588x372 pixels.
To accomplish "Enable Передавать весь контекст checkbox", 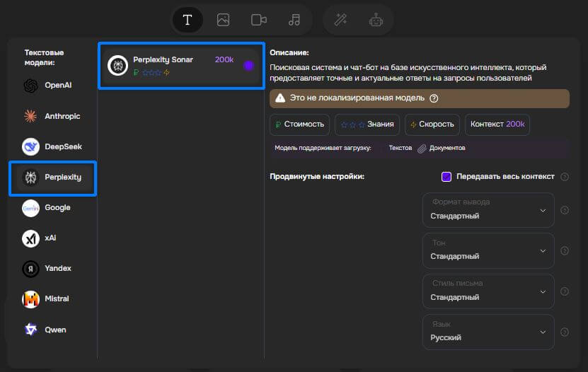I will pos(446,177).
